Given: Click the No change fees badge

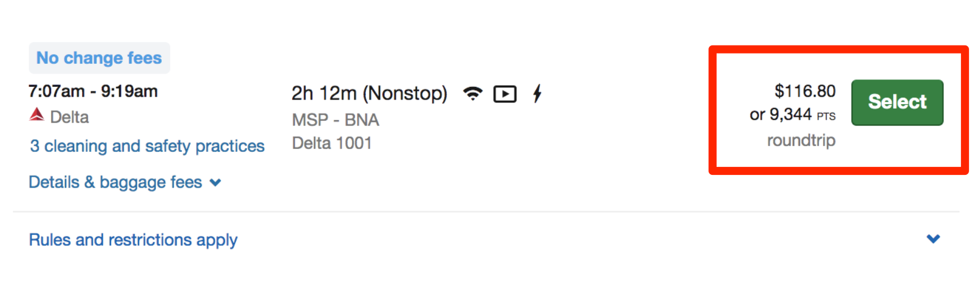Looking at the screenshot, I should point(99,58).
